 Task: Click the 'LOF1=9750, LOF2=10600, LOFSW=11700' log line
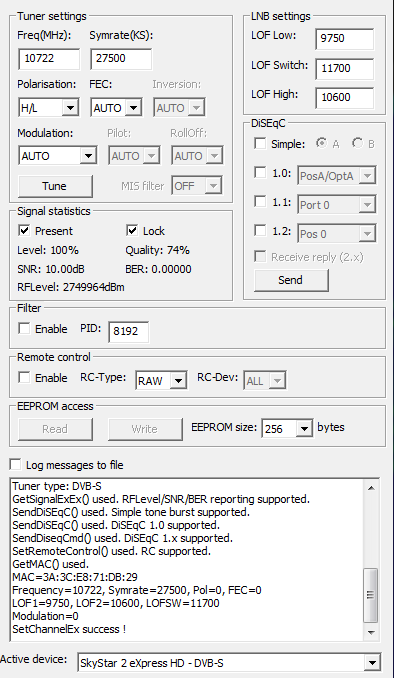click(115, 603)
